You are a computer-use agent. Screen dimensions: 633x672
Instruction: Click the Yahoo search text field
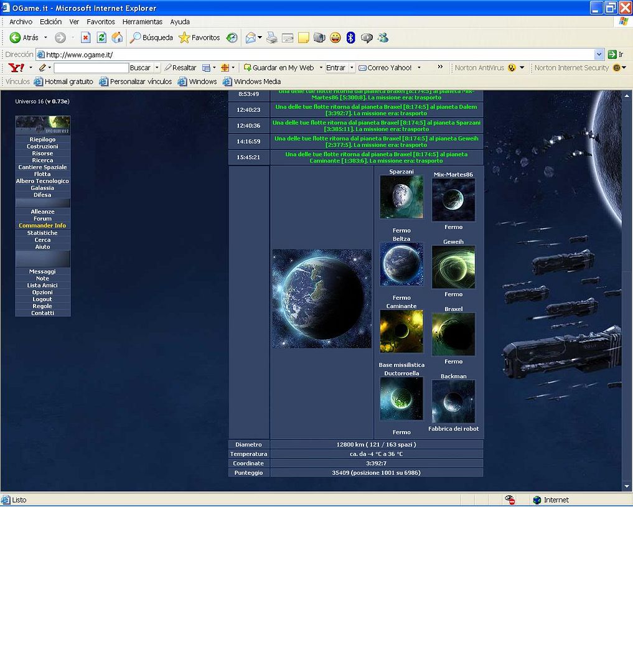click(x=91, y=68)
